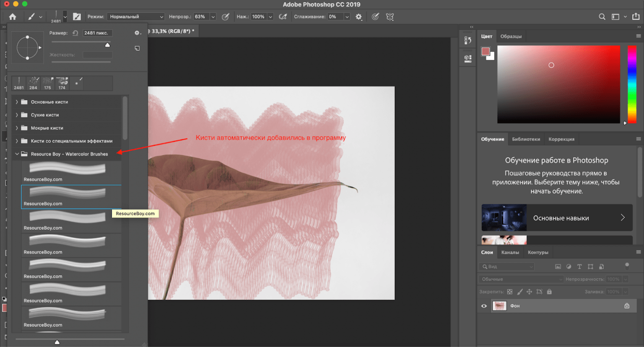Click the foreground color swatch
The image size is (644, 347).
coord(486,52)
